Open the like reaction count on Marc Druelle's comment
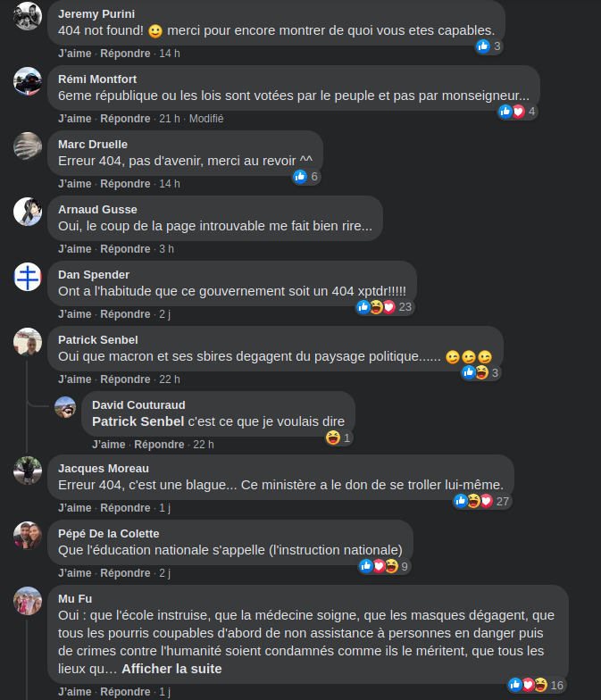The image size is (601, 700). tap(306, 177)
